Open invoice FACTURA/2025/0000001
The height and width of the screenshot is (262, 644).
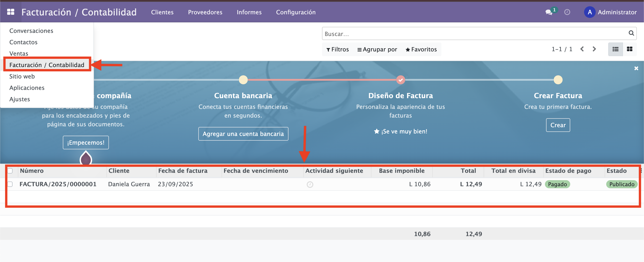pyautogui.click(x=58, y=184)
